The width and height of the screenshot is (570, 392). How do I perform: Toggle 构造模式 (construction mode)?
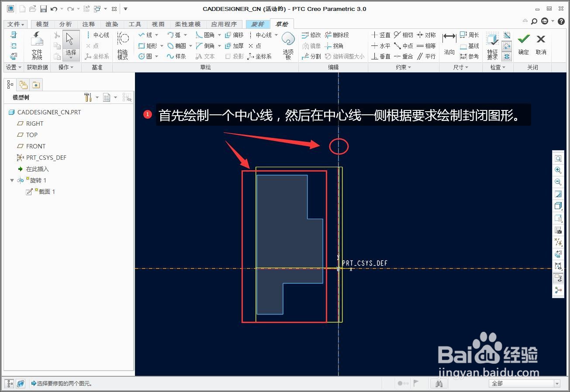[123, 45]
